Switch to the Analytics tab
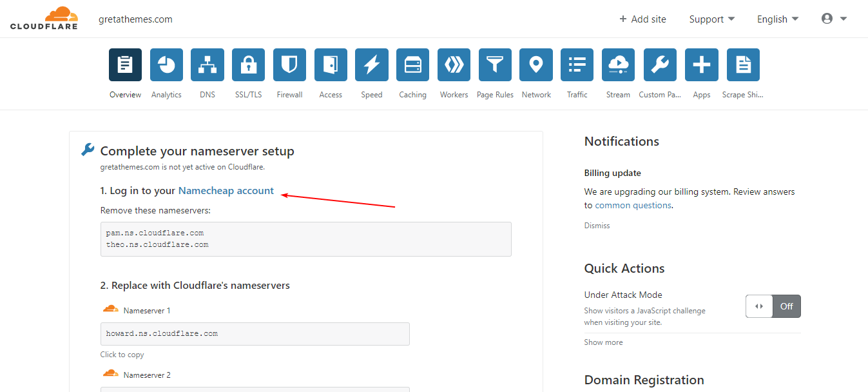The height and width of the screenshot is (392, 868). point(166,64)
